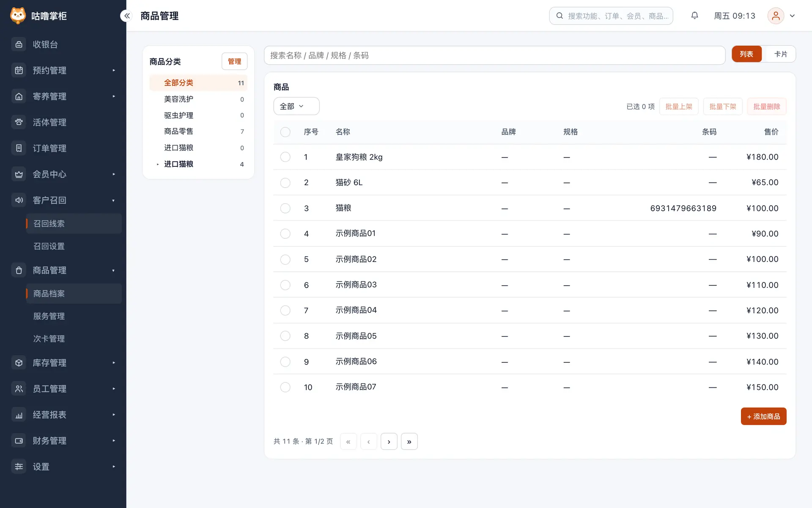Image resolution: width=812 pixels, height=508 pixels.
Task: Open the 全部 status filter dropdown
Action: tap(296, 106)
